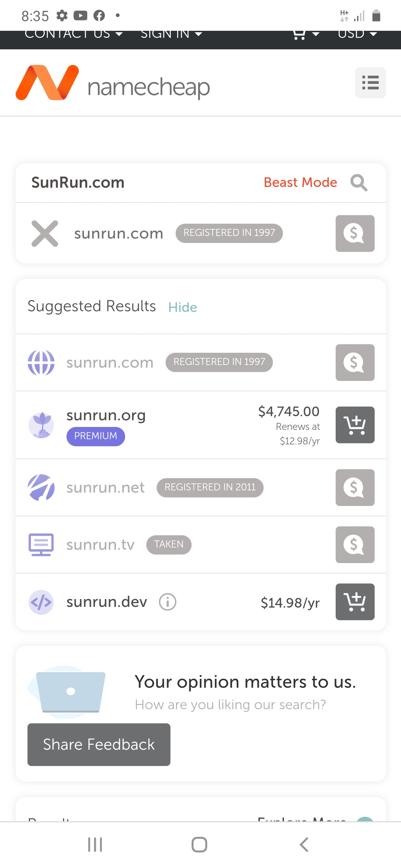Add sunrun.org to cart

click(x=355, y=425)
